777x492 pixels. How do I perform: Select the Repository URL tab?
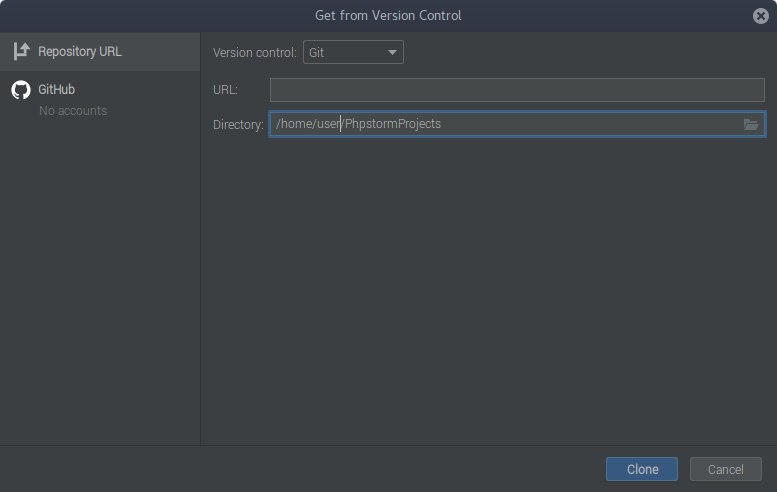pyautogui.click(x=100, y=52)
